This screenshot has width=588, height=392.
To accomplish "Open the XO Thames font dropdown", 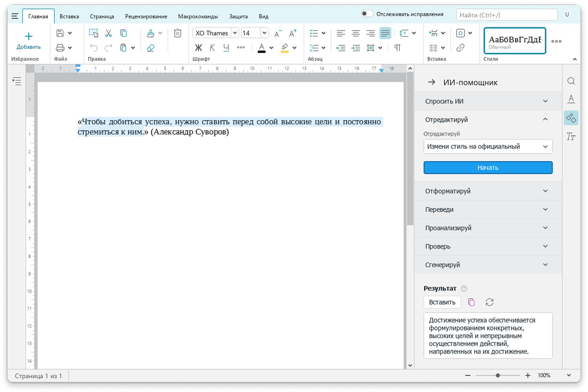I will pos(235,33).
